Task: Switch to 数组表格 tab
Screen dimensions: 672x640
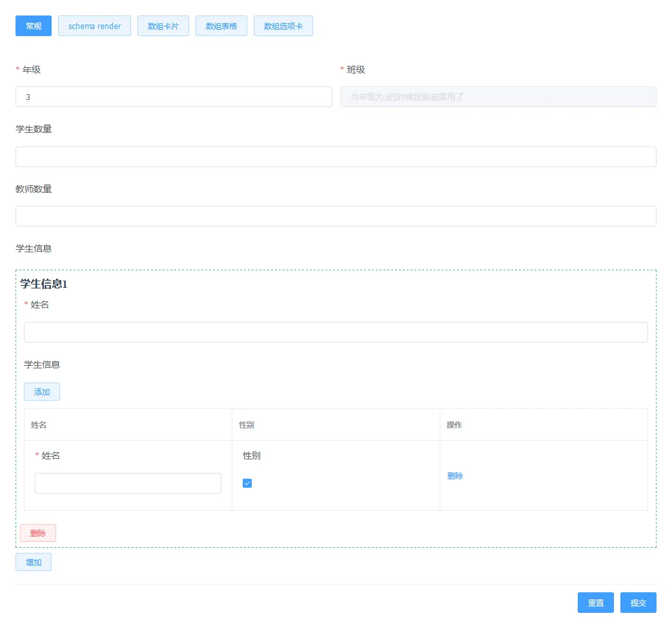Action: (x=221, y=26)
